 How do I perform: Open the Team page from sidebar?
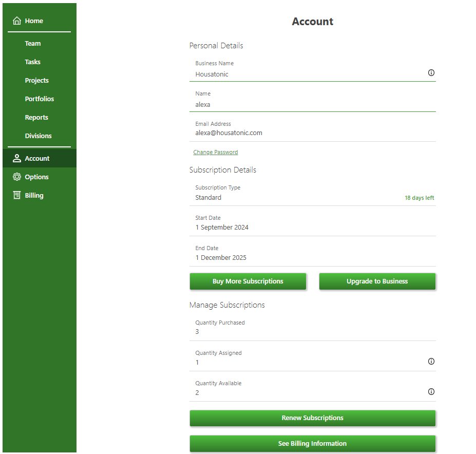tap(33, 44)
